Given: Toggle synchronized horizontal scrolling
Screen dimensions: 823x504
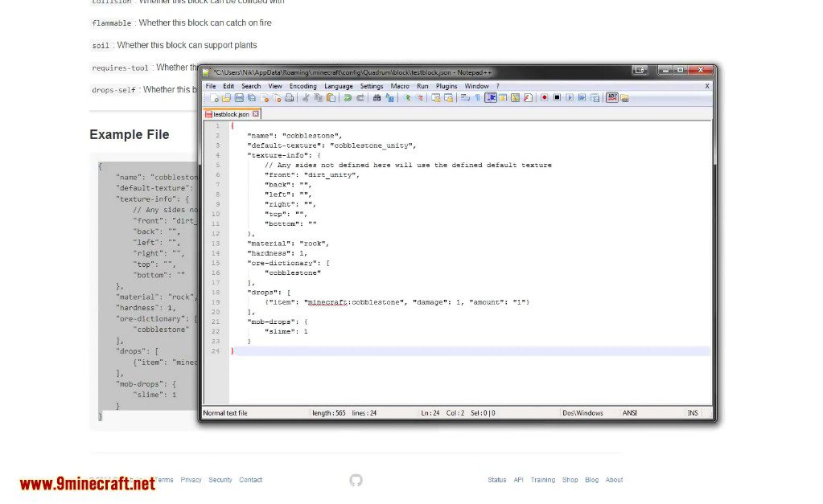Looking at the screenshot, I should click(448, 98).
